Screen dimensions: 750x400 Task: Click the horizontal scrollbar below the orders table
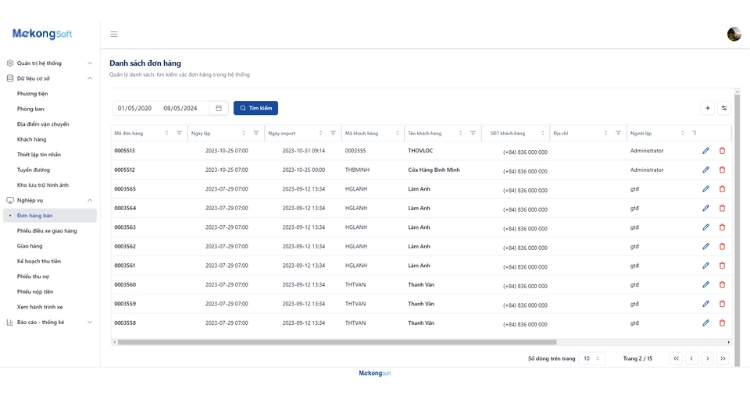[350, 342]
